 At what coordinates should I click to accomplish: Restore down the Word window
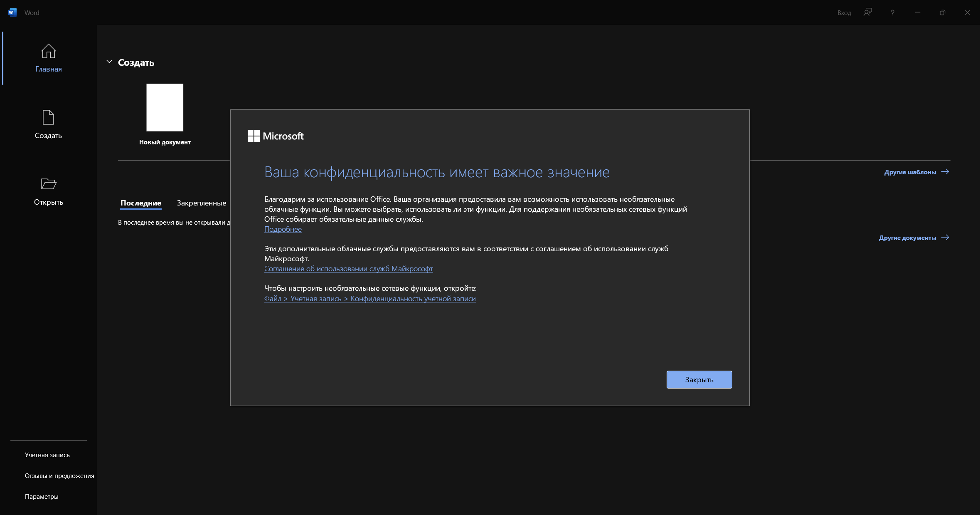(943, 12)
